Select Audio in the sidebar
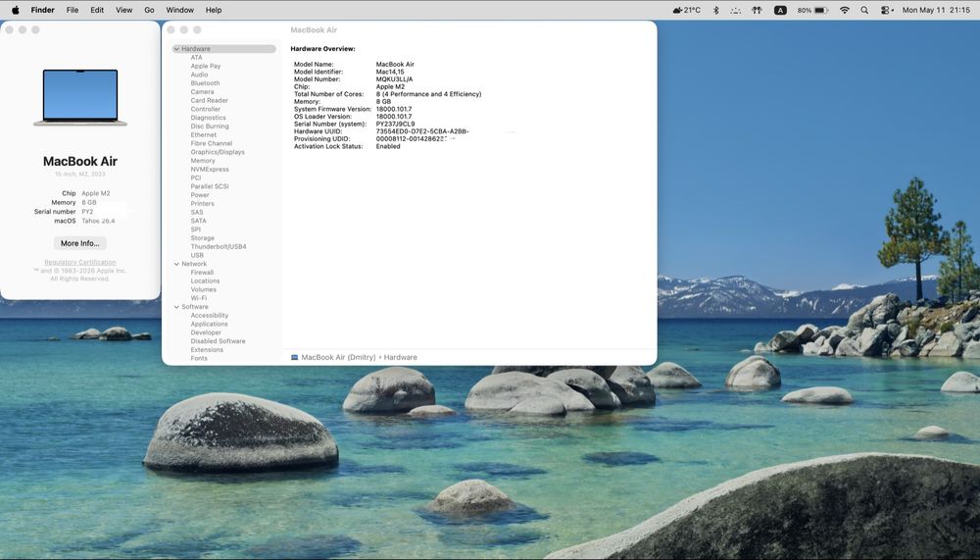 [199, 75]
